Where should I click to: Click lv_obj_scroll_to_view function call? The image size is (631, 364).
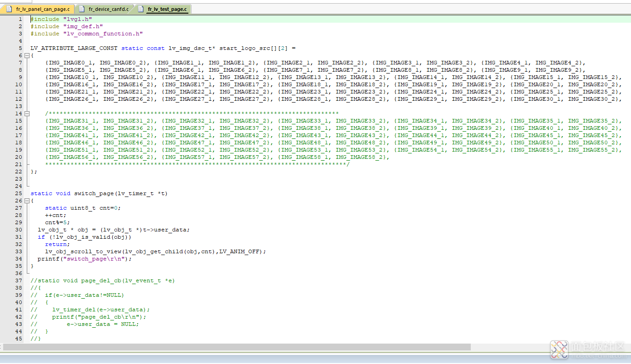point(83,251)
